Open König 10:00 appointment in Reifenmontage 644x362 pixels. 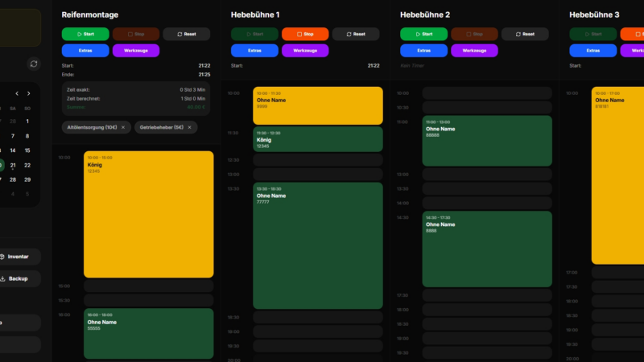click(x=148, y=214)
